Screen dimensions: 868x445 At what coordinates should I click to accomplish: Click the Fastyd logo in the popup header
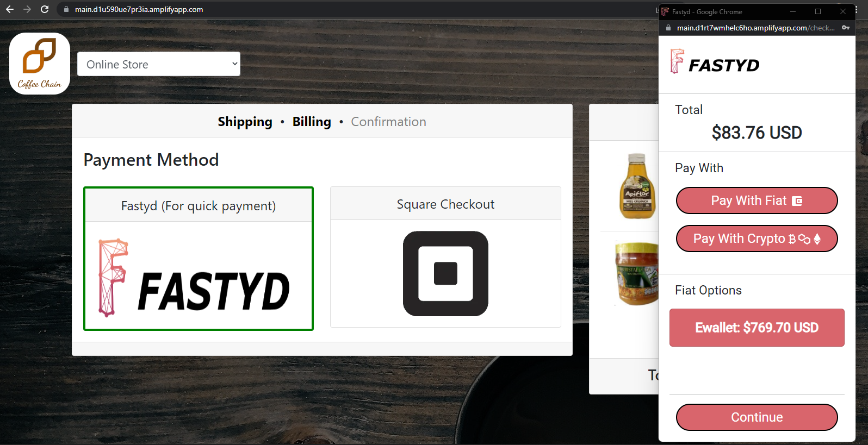tap(715, 62)
